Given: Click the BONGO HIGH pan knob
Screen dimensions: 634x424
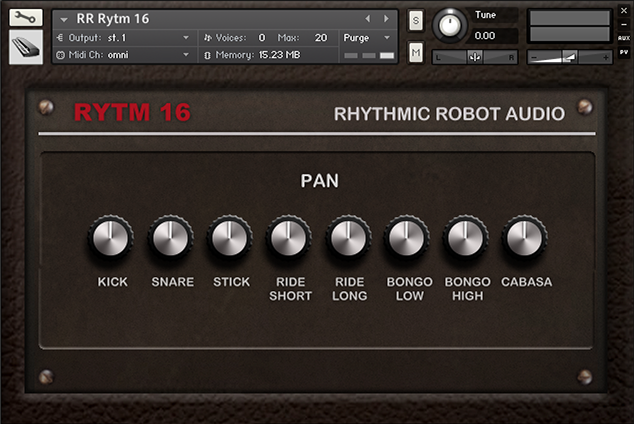Looking at the screenshot, I should (465, 238).
